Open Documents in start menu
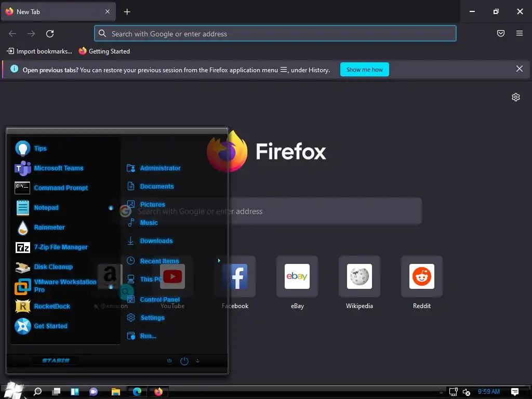 coord(150,187)
